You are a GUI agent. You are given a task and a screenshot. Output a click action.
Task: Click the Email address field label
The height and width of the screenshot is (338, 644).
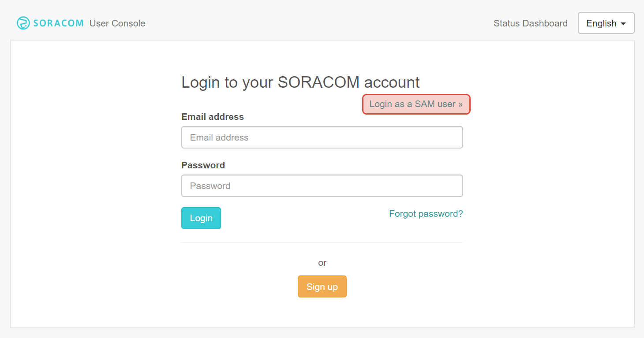coord(213,116)
